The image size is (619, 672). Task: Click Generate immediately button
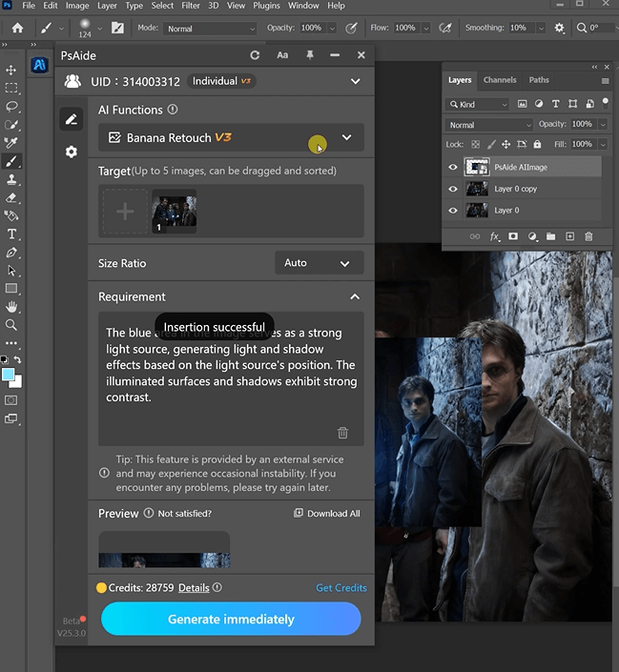[231, 619]
